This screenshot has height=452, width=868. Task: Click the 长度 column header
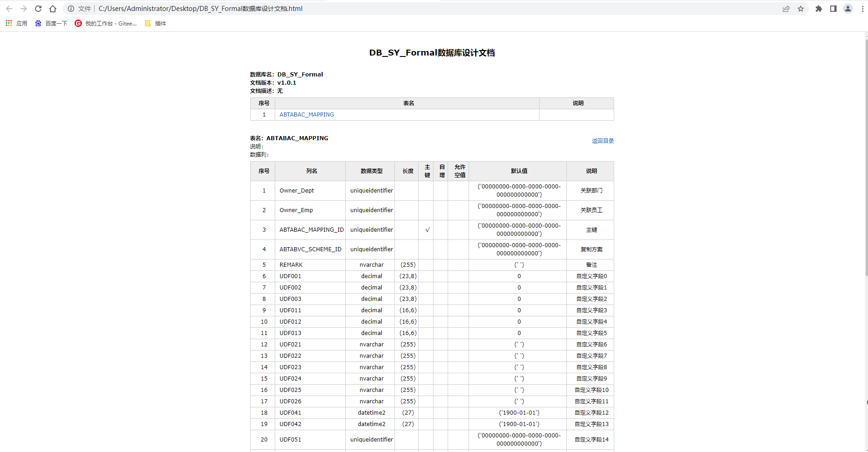pyautogui.click(x=407, y=171)
